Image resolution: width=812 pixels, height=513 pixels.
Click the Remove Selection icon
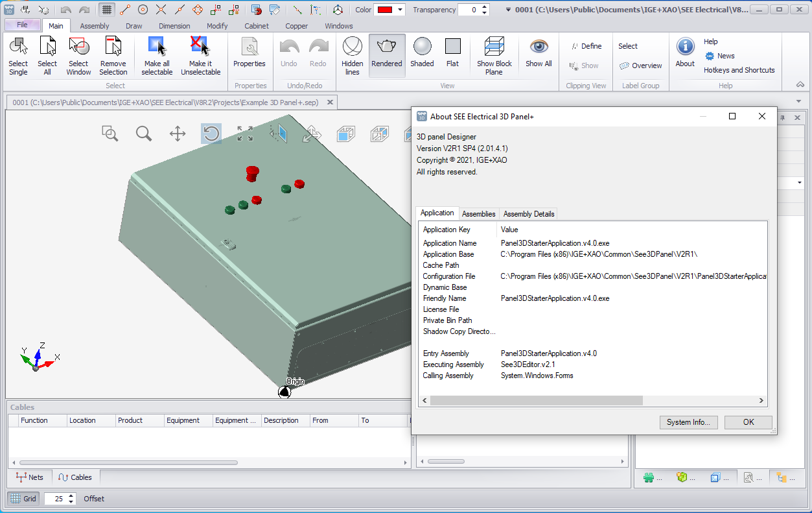[113, 56]
